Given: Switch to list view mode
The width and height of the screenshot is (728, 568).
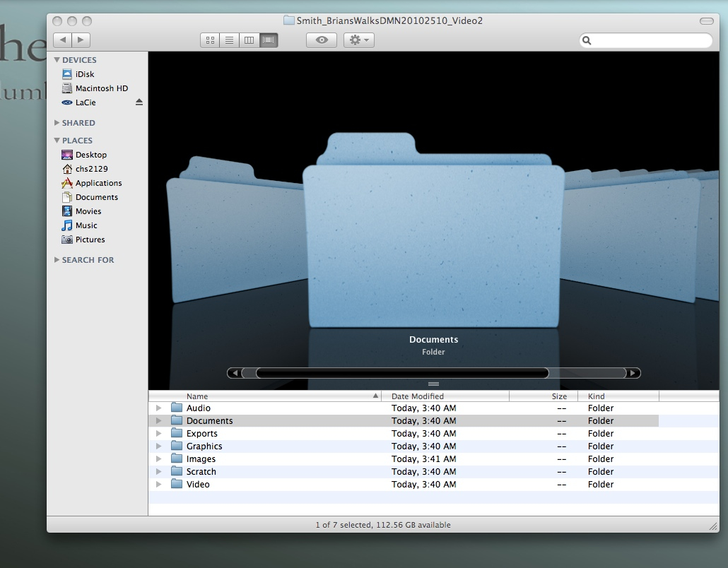Looking at the screenshot, I should 229,40.
